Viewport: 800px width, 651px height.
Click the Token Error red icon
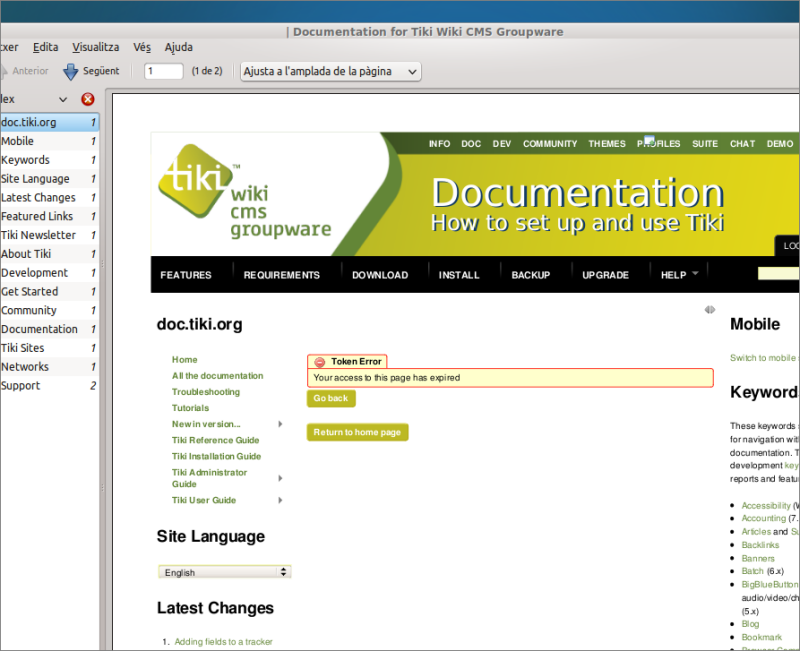coord(320,362)
